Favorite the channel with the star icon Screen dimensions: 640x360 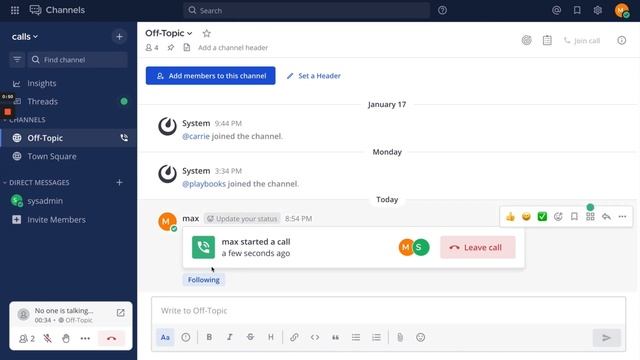coord(207,33)
